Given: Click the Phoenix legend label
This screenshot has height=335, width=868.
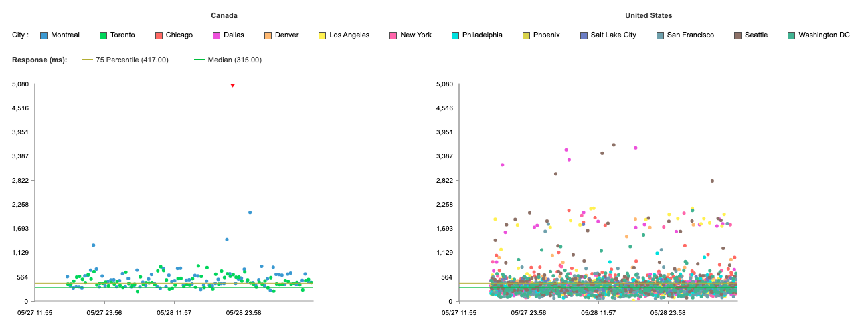Looking at the screenshot, I should click(547, 35).
